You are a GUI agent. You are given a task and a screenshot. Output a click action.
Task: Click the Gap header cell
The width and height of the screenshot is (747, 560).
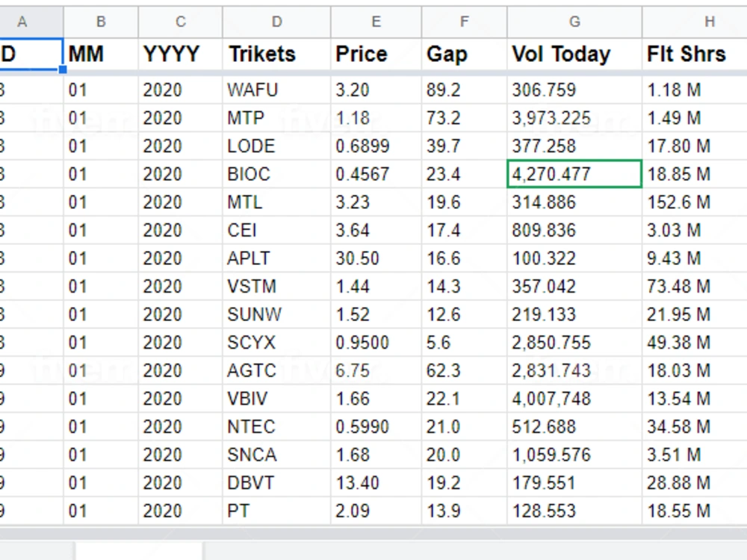(x=464, y=55)
